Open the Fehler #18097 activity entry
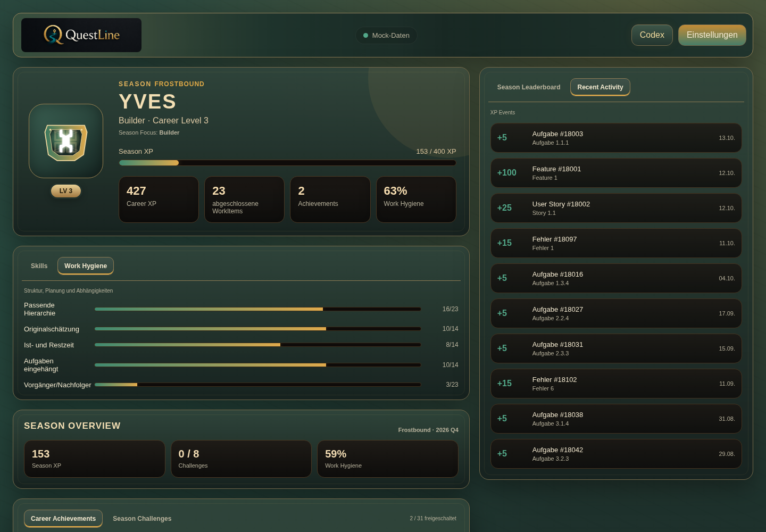Screen dimensions: 766x532 [616, 243]
